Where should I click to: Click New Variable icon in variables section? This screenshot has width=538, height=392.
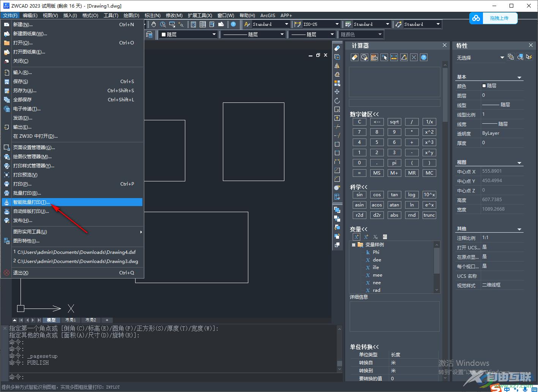pos(357,237)
